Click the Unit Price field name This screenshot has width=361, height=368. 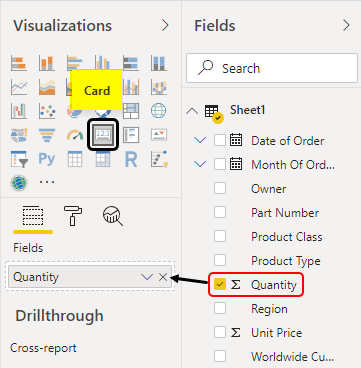(x=276, y=333)
